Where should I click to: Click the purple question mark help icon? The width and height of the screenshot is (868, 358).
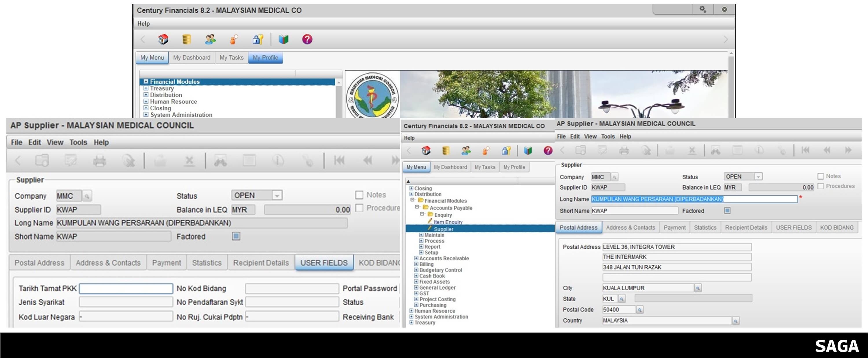click(307, 39)
